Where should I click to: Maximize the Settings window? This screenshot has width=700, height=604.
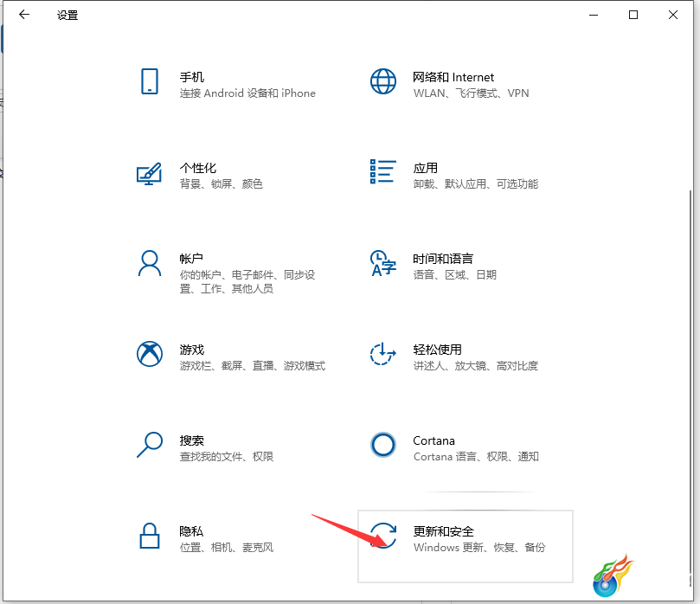[x=633, y=15]
